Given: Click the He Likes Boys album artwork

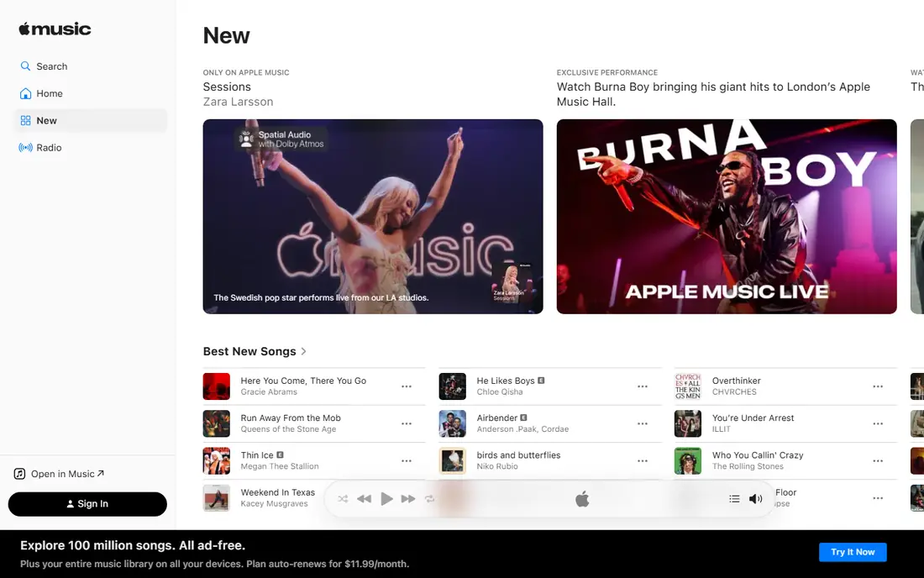Looking at the screenshot, I should pyautogui.click(x=453, y=386).
